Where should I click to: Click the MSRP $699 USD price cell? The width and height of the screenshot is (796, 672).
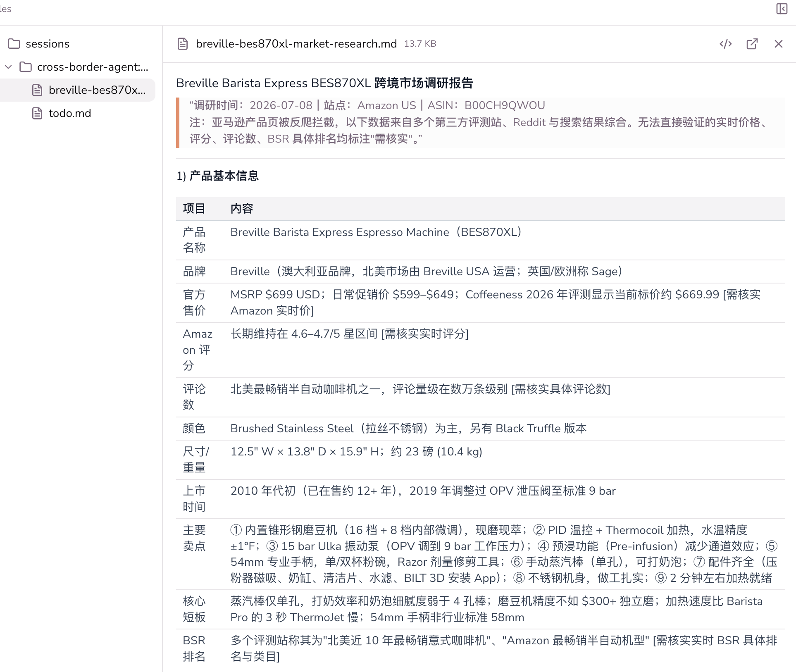[x=496, y=303]
